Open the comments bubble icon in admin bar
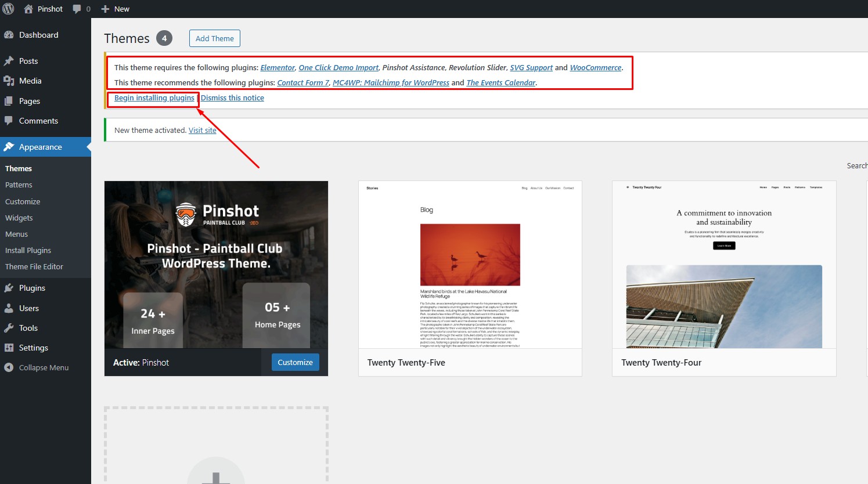Image resolution: width=868 pixels, height=484 pixels. click(x=77, y=9)
